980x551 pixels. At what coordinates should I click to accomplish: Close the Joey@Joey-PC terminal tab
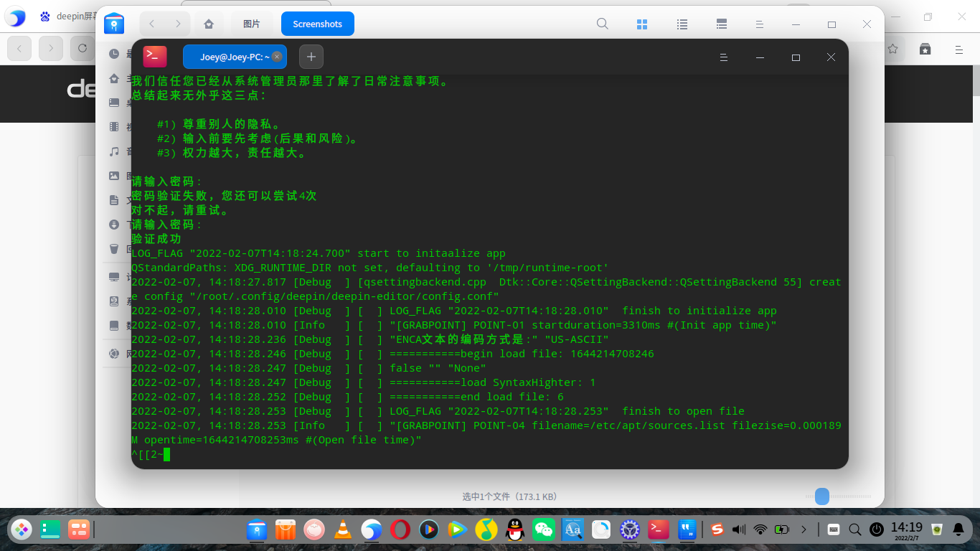click(x=277, y=57)
